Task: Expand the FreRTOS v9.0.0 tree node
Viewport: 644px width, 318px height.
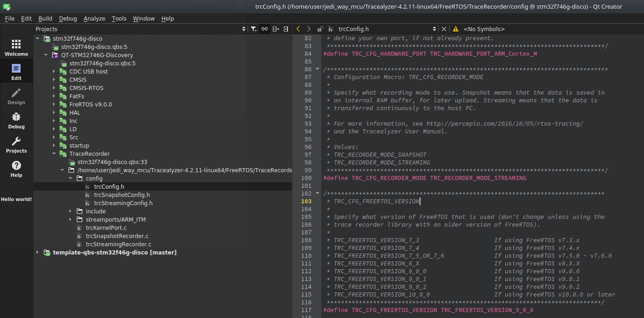Action: 54,105
